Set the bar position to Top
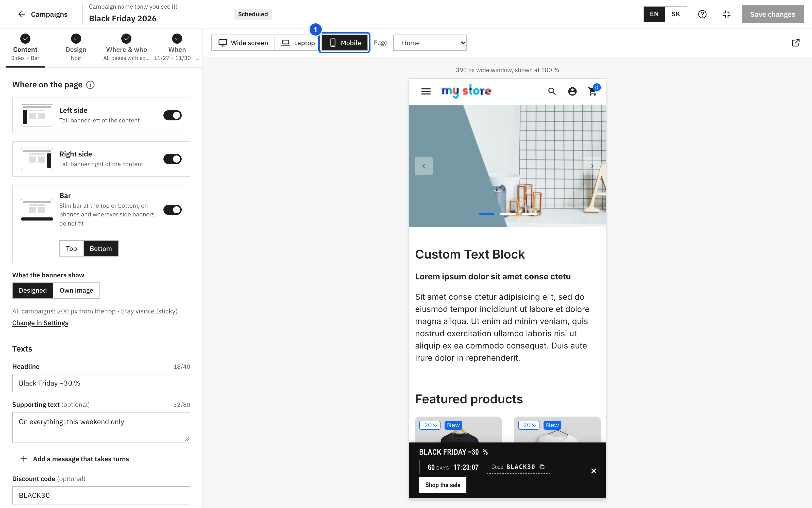 [x=72, y=248]
